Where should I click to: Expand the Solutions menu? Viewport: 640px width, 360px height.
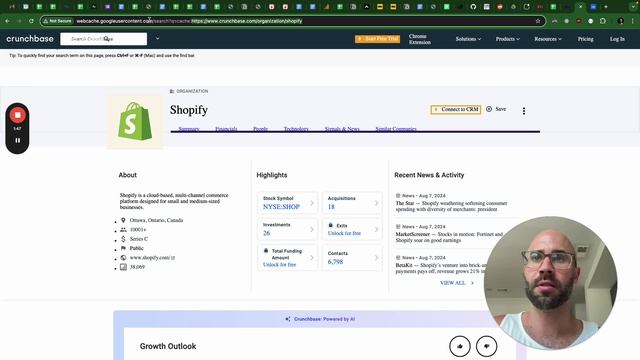click(x=468, y=39)
